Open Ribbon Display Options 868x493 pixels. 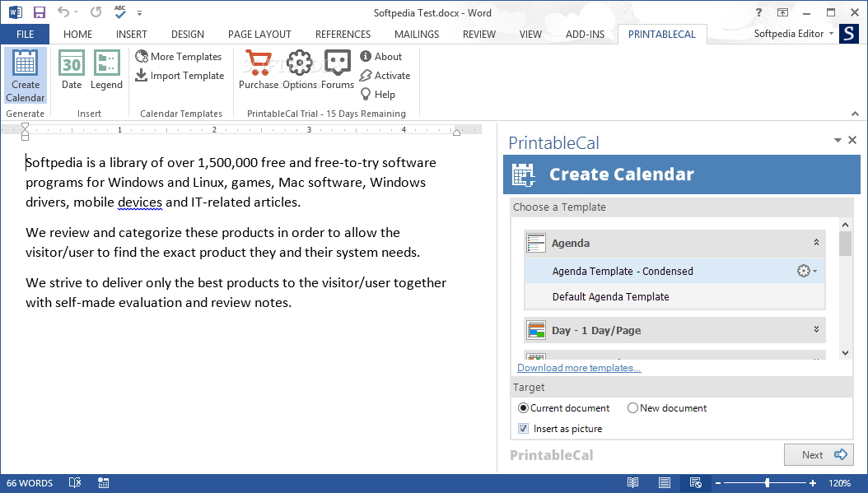[x=782, y=12]
